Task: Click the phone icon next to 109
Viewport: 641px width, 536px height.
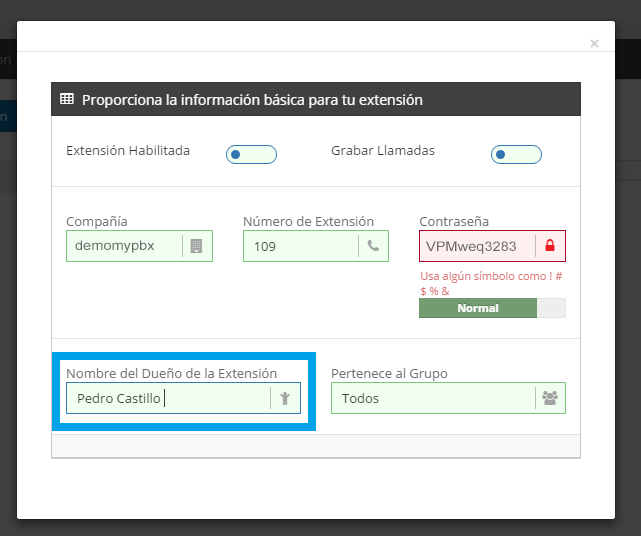Action: 373,246
